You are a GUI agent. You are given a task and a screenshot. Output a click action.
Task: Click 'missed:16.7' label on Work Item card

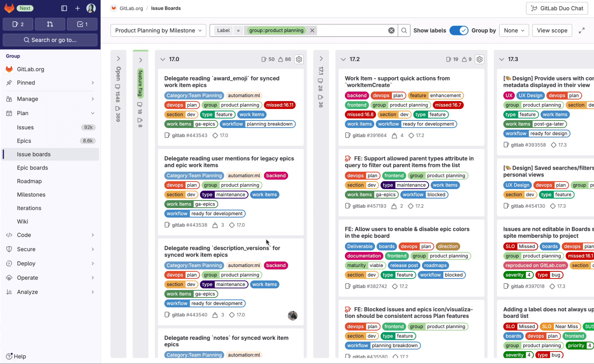(x=449, y=105)
